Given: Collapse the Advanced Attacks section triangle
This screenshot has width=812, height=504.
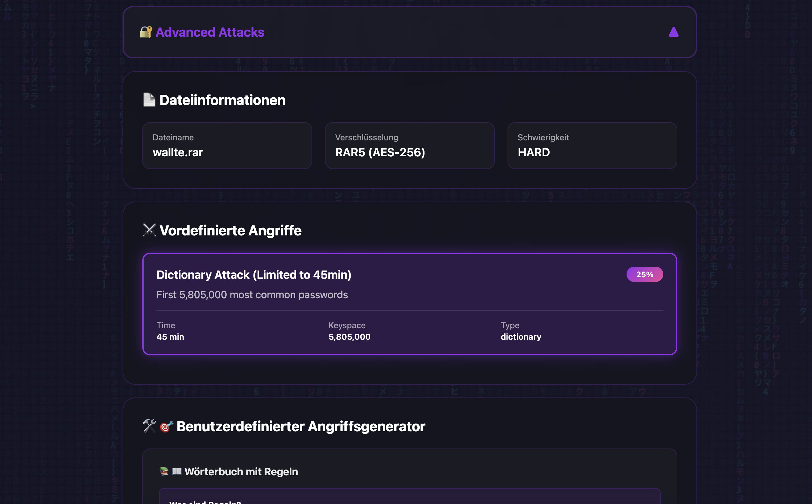Looking at the screenshot, I should tap(673, 32).
